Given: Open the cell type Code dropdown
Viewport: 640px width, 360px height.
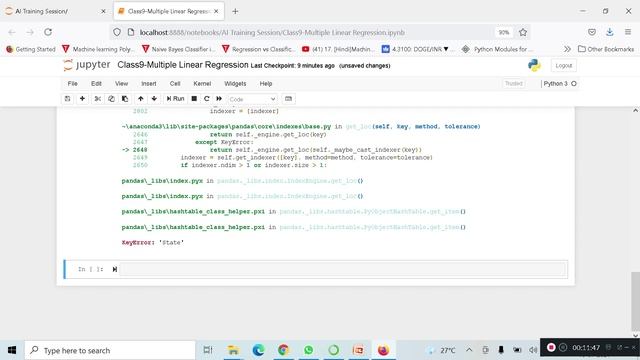Looking at the screenshot, I should pyautogui.click(x=252, y=99).
